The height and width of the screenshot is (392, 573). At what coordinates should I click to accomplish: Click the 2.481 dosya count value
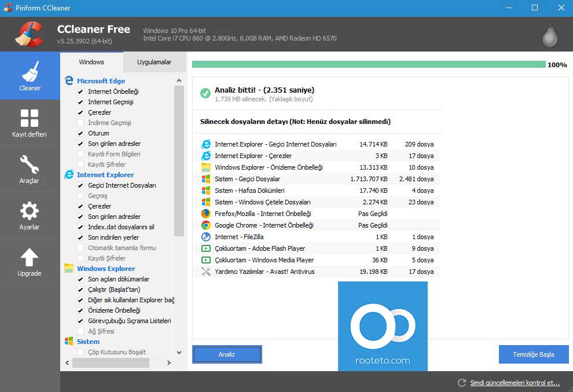416,179
